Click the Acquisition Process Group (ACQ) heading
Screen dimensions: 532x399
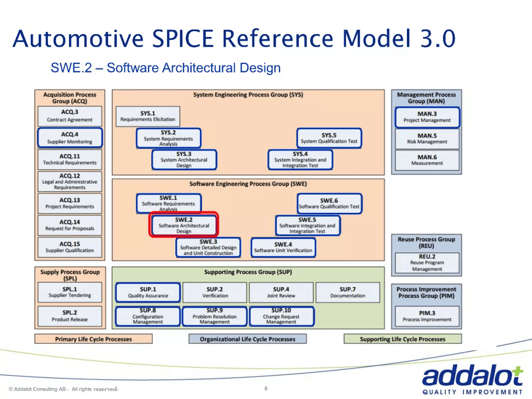pos(70,98)
